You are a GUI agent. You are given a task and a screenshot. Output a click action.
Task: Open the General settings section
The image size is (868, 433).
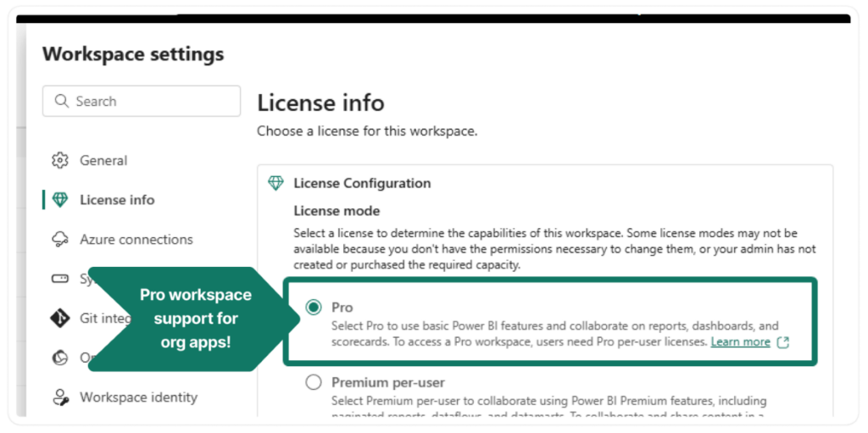pyautogui.click(x=103, y=161)
